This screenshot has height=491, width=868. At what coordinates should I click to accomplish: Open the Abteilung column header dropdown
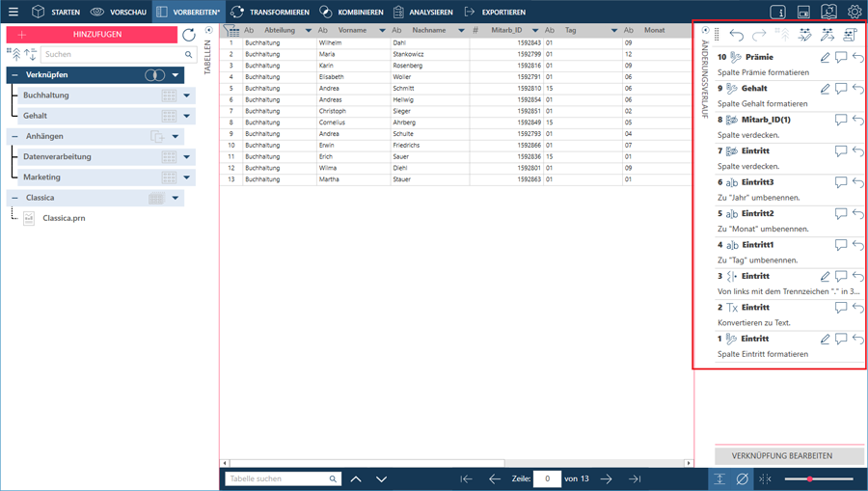[309, 31]
